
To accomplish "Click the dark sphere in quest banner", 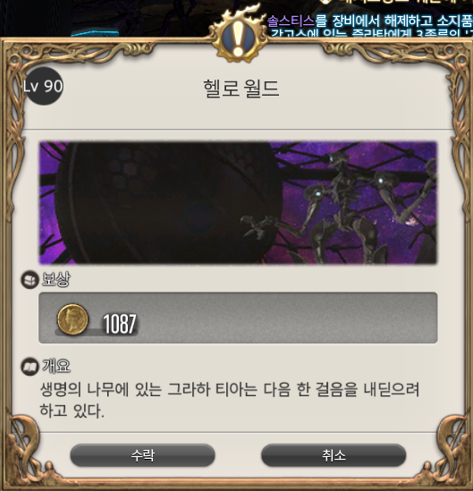I will pos(167,203).
